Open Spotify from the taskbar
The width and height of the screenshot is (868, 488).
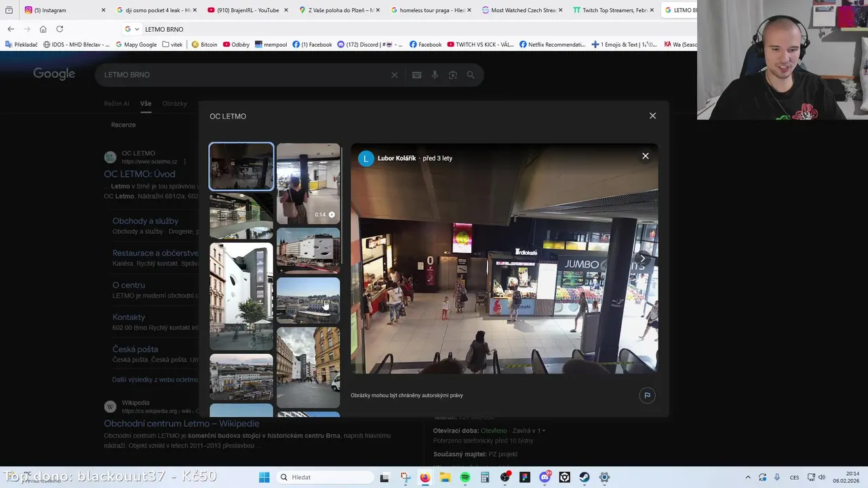tap(465, 477)
